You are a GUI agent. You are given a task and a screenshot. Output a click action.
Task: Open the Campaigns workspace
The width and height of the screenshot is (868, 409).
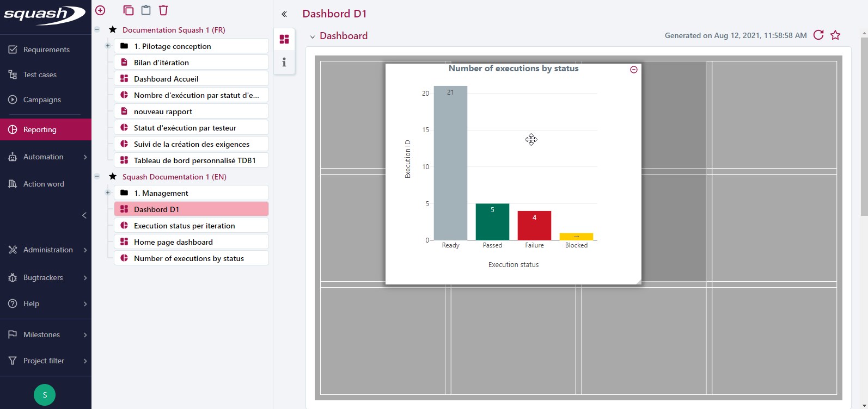(42, 100)
